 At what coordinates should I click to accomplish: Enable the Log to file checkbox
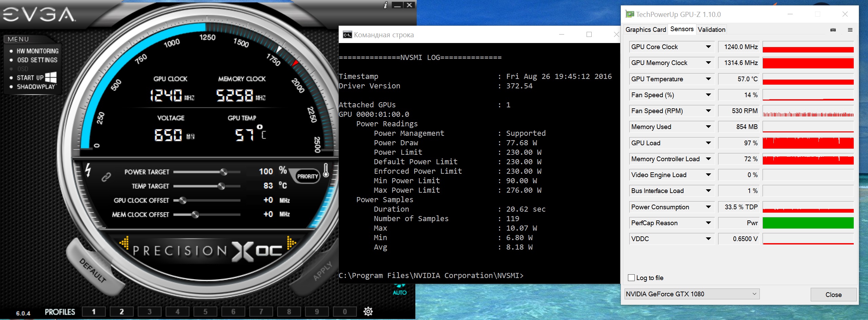[631, 278]
